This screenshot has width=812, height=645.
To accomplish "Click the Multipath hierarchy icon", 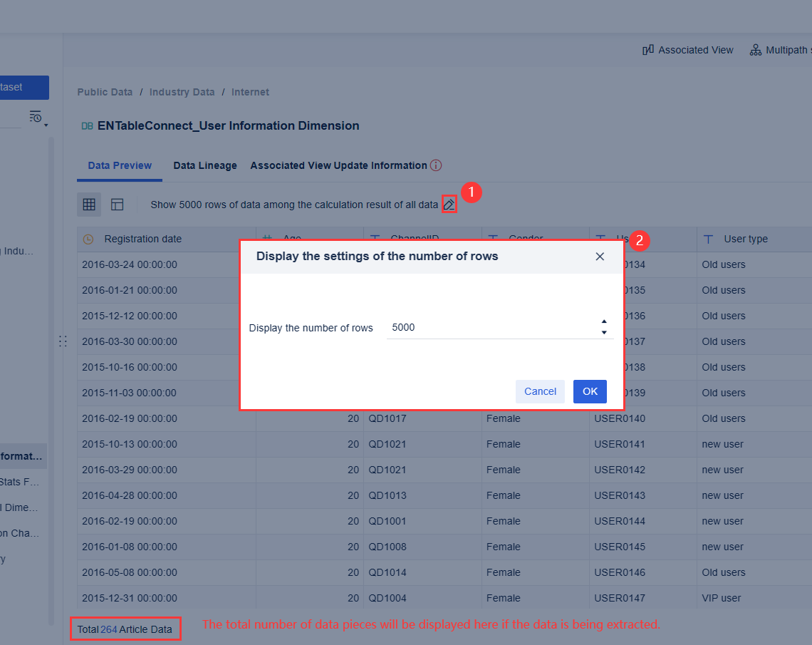I will [x=756, y=50].
